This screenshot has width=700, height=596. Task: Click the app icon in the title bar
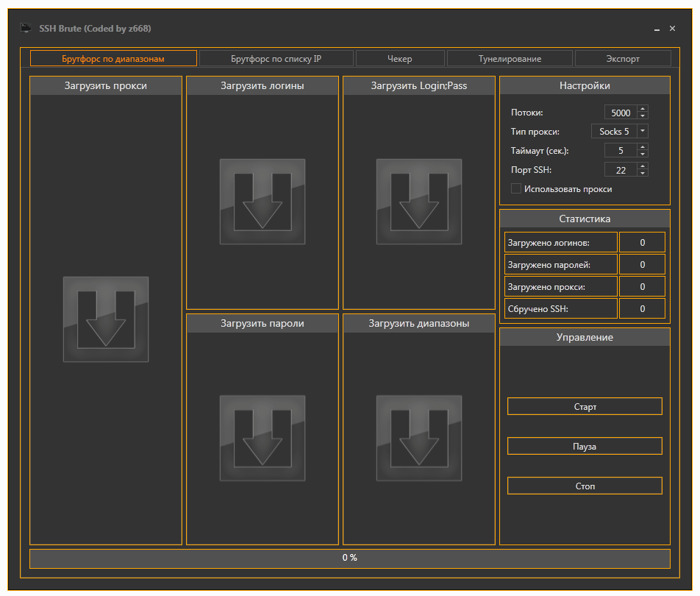[26, 29]
